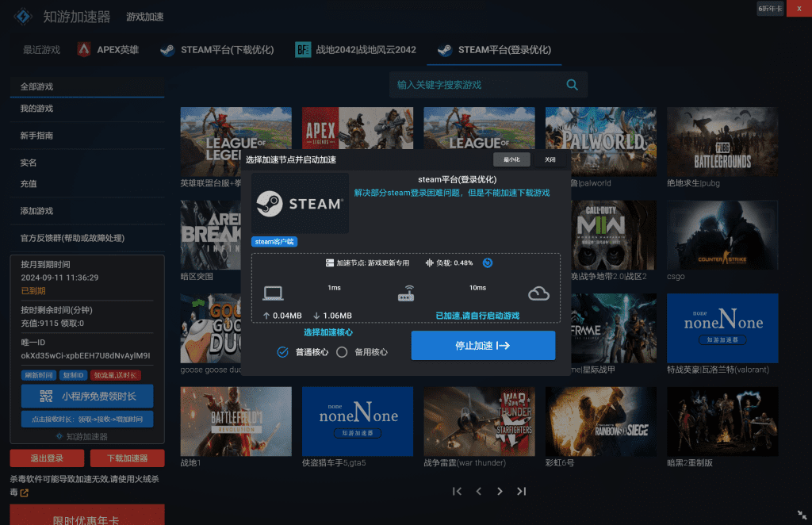Click the expand arrows icon at corner
The width and height of the screenshot is (812, 525).
click(802, 515)
